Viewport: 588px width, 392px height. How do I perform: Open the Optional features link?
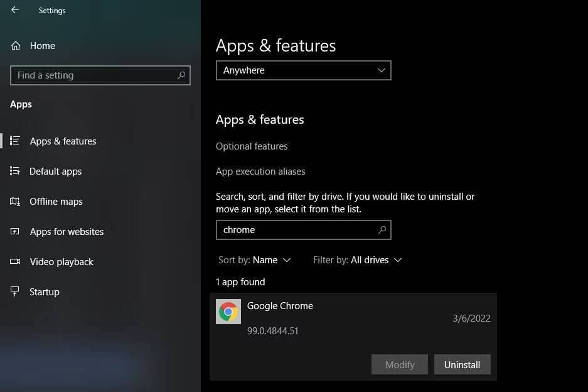pyautogui.click(x=252, y=146)
